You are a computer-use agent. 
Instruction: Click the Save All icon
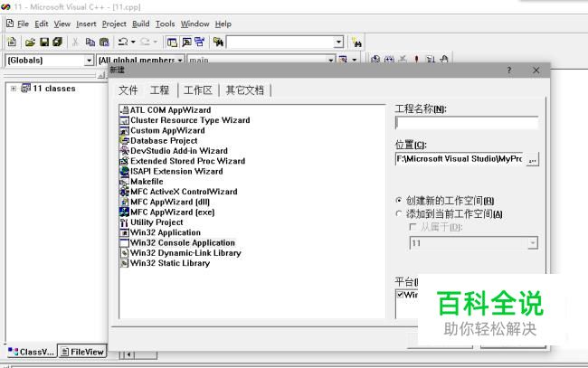57,42
